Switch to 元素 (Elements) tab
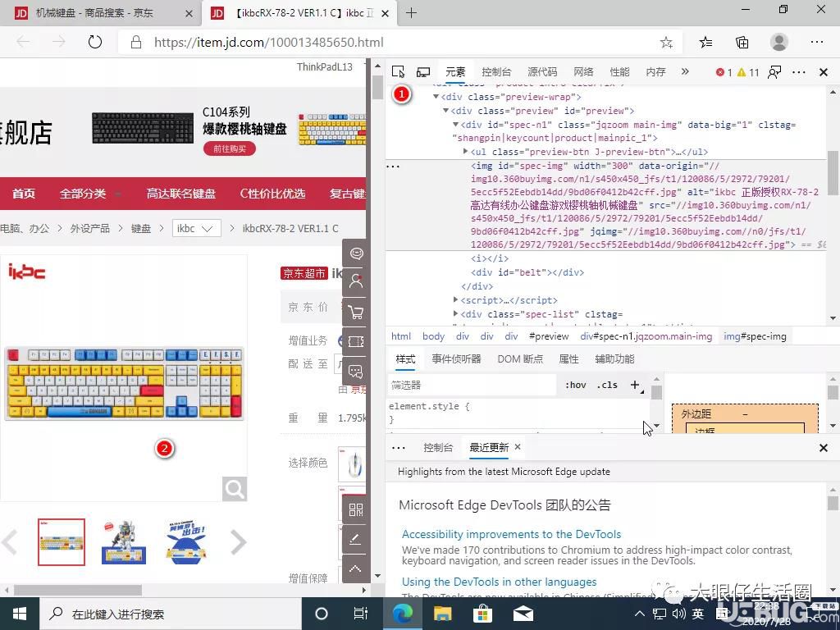Image resolution: width=840 pixels, height=630 pixels. click(x=455, y=72)
